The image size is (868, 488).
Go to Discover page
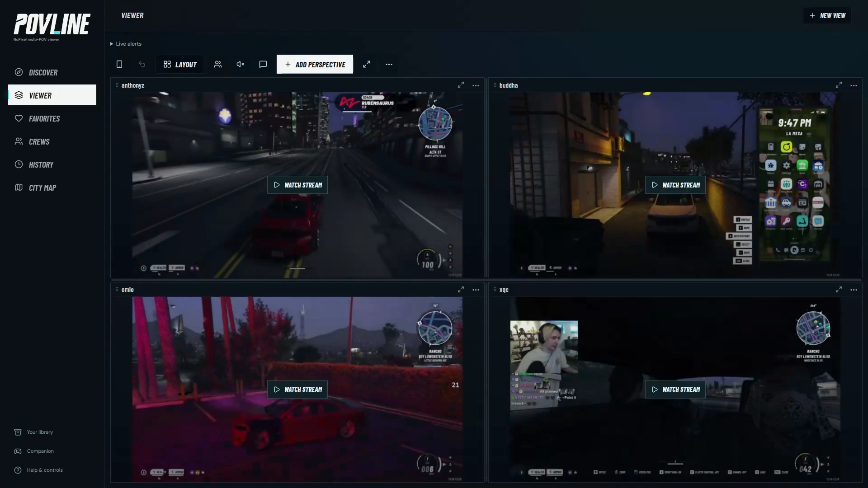pos(52,72)
